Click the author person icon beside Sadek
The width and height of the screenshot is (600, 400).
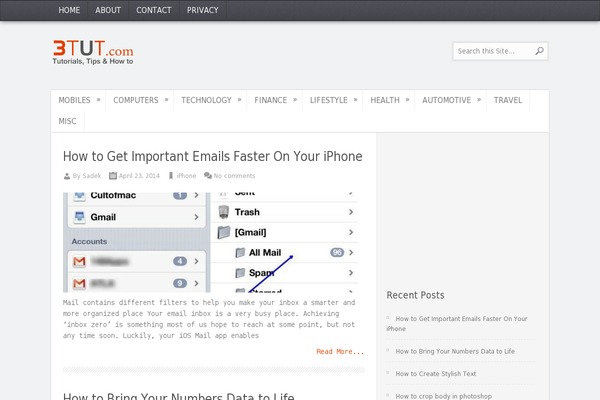click(67, 176)
